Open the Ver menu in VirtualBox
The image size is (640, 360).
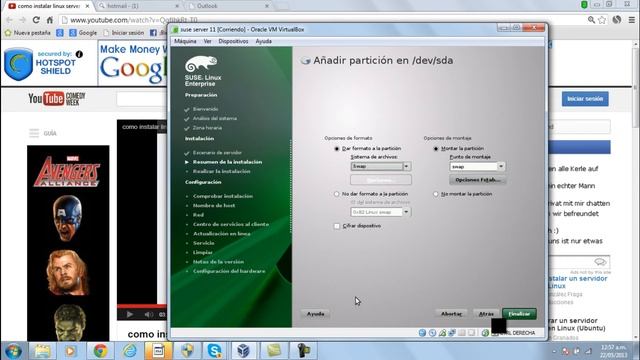pos(207,41)
